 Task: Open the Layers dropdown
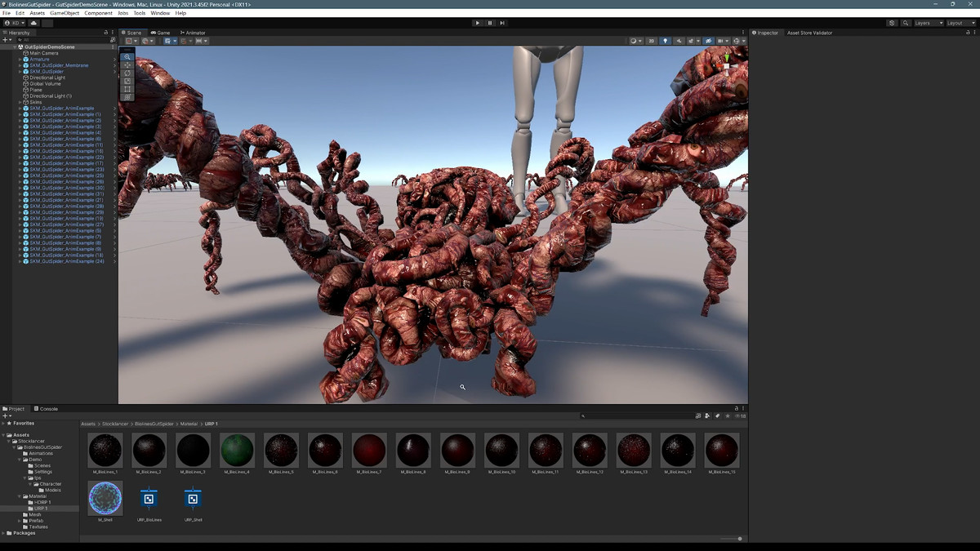pos(926,23)
